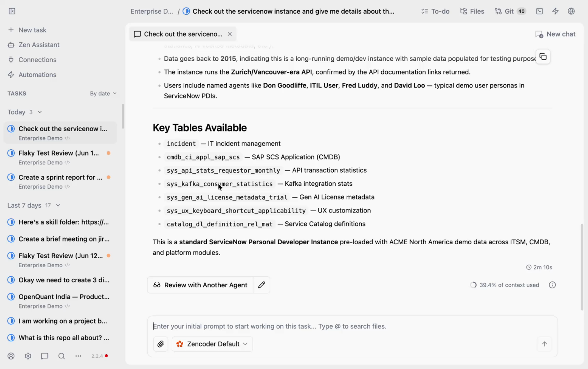The width and height of the screenshot is (588, 369).
Task: Click 'sys_kafka_consumer_statistics' code text
Action: pos(219,184)
